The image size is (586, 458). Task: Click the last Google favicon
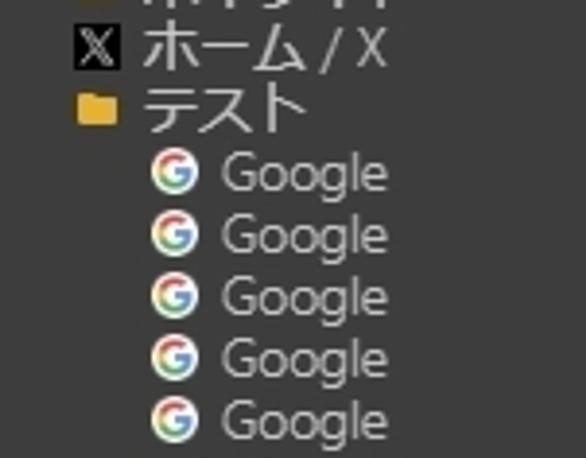[x=175, y=420]
